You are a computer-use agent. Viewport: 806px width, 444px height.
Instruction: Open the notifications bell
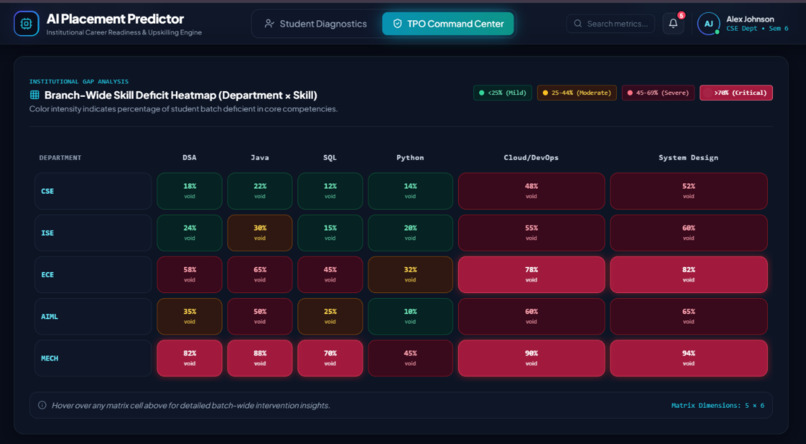click(x=673, y=24)
